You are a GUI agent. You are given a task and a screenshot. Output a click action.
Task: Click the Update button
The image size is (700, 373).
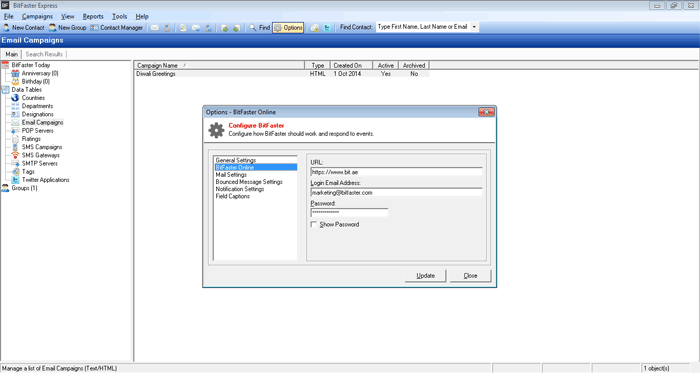pos(425,276)
